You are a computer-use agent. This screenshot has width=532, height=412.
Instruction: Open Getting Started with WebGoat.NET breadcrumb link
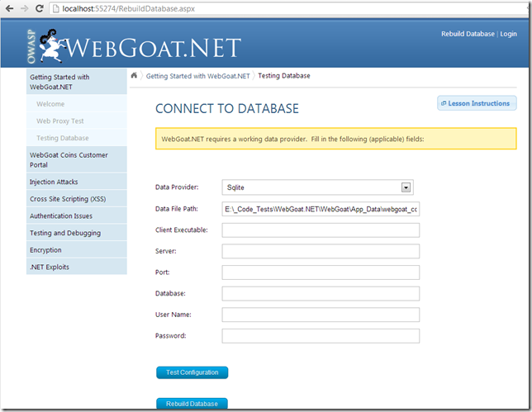point(197,76)
